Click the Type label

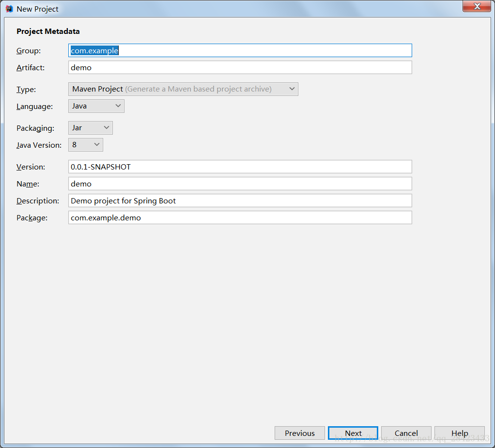click(26, 90)
